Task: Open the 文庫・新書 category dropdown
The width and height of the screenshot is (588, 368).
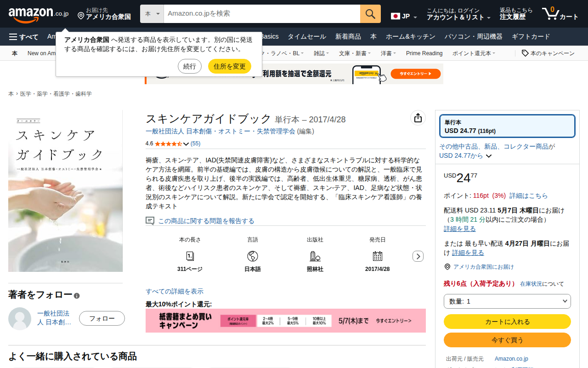Action: pos(355,53)
